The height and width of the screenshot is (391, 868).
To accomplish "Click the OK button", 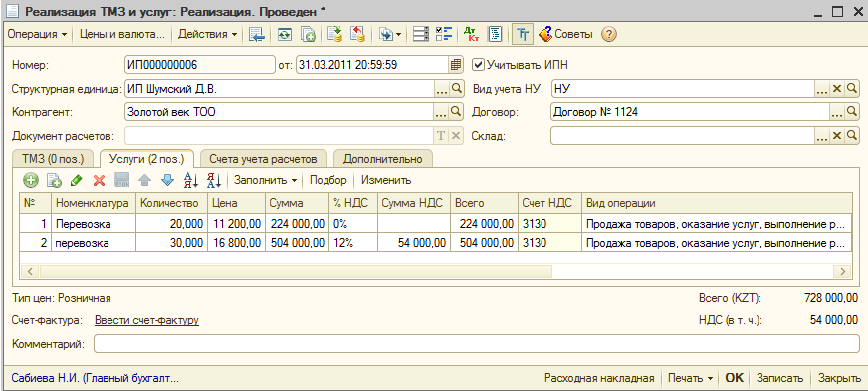I will pos(734,379).
